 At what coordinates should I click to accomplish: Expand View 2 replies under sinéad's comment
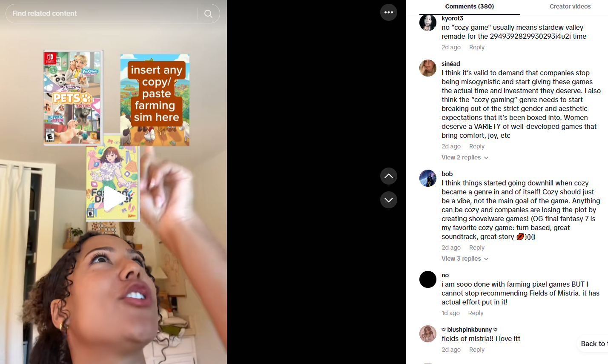click(465, 157)
